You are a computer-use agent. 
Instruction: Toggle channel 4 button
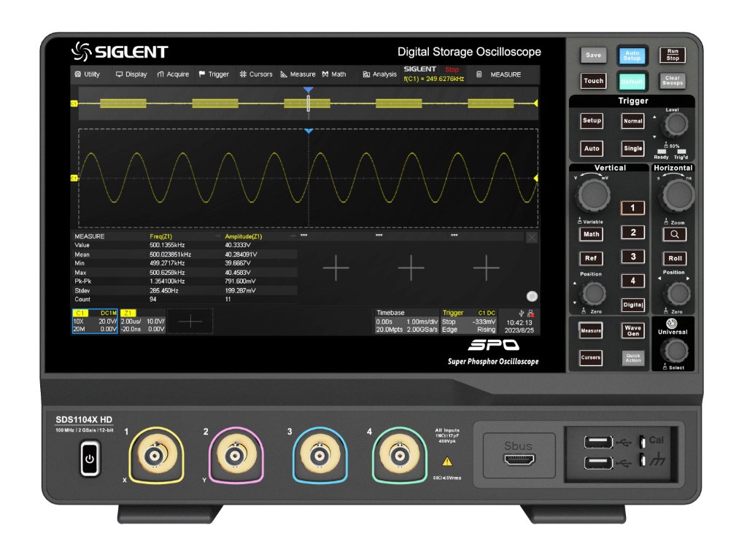point(632,281)
